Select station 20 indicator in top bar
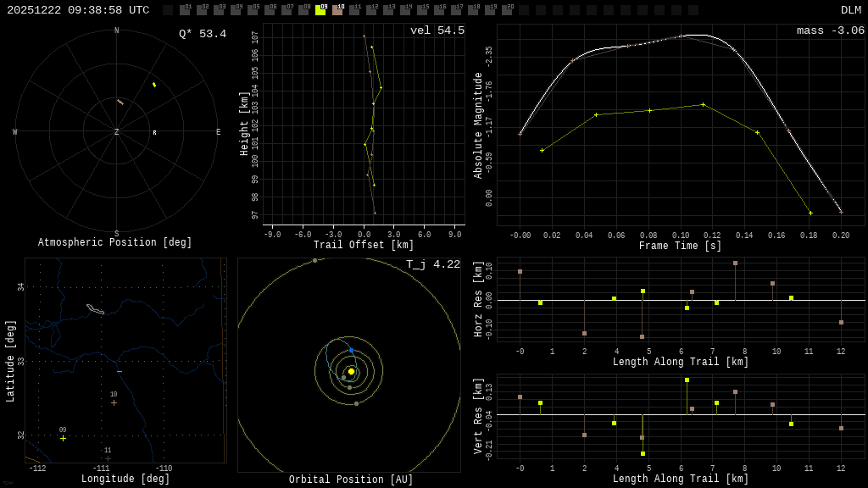This screenshot has height=488, width=868. point(507,10)
